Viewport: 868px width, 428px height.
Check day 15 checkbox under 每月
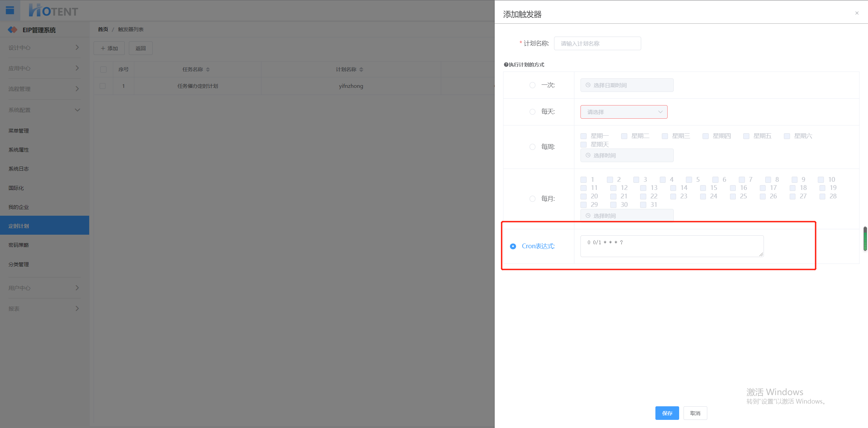(703, 188)
